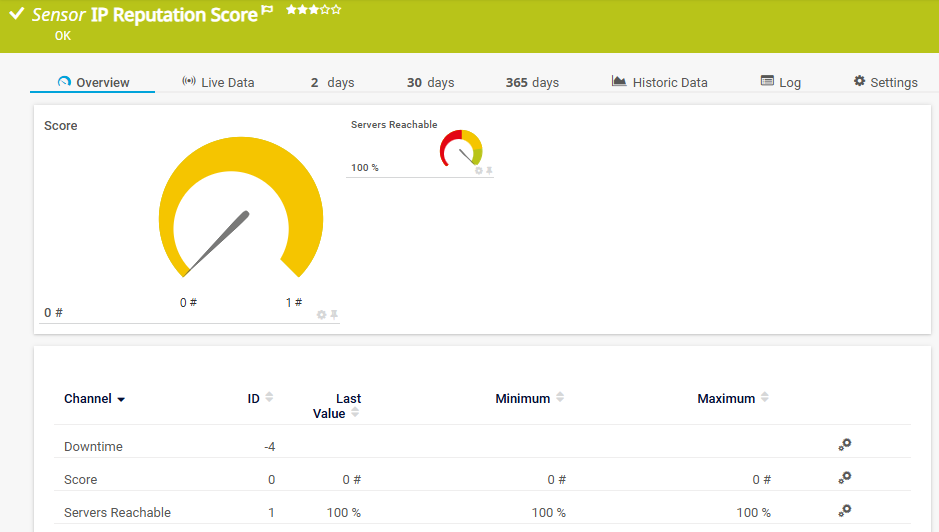Viewport: 939px width, 532px height.
Task: Edit Downtime channel settings gear
Action: coord(844,445)
